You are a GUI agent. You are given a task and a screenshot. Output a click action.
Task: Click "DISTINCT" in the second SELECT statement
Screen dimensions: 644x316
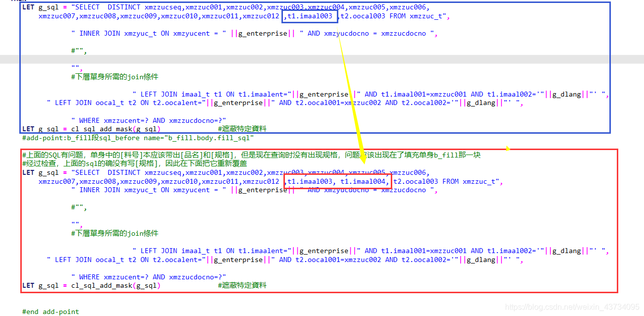[x=124, y=172]
